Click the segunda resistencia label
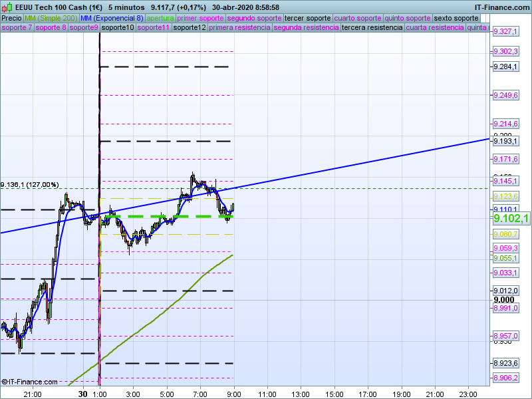This screenshot has width=532, height=399. pyautogui.click(x=306, y=27)
